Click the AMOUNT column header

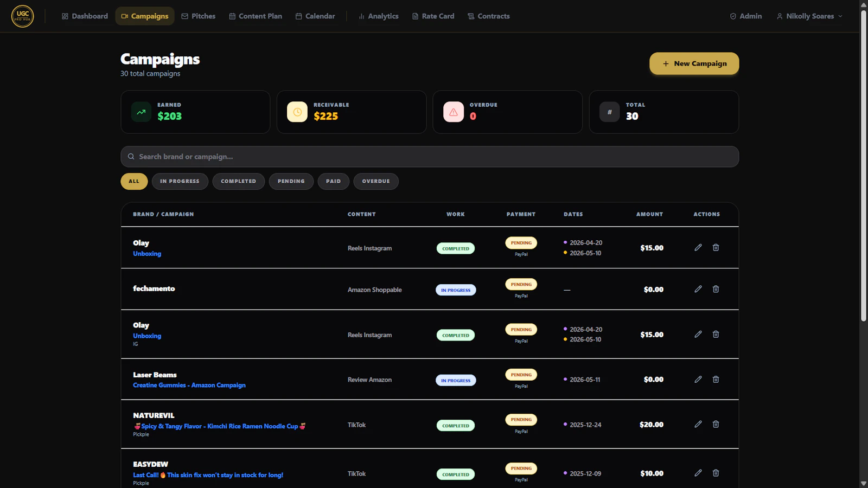tap(649, 214)
